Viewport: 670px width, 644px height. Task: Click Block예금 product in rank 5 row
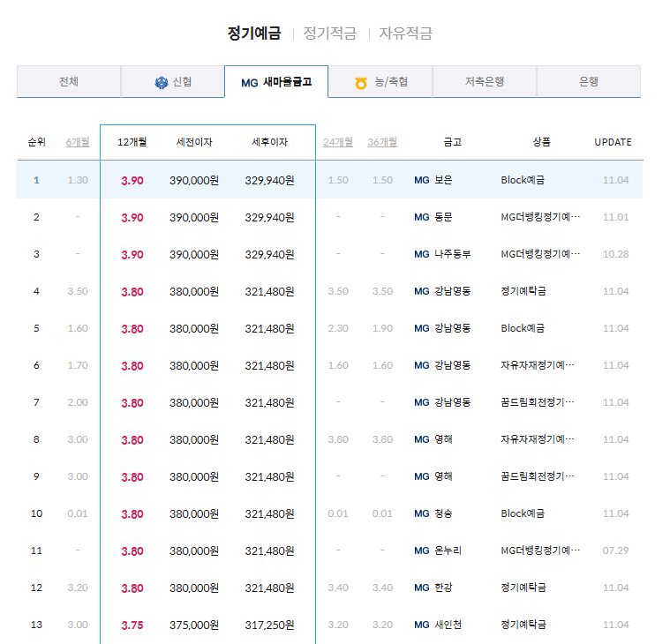pos(523,328)
